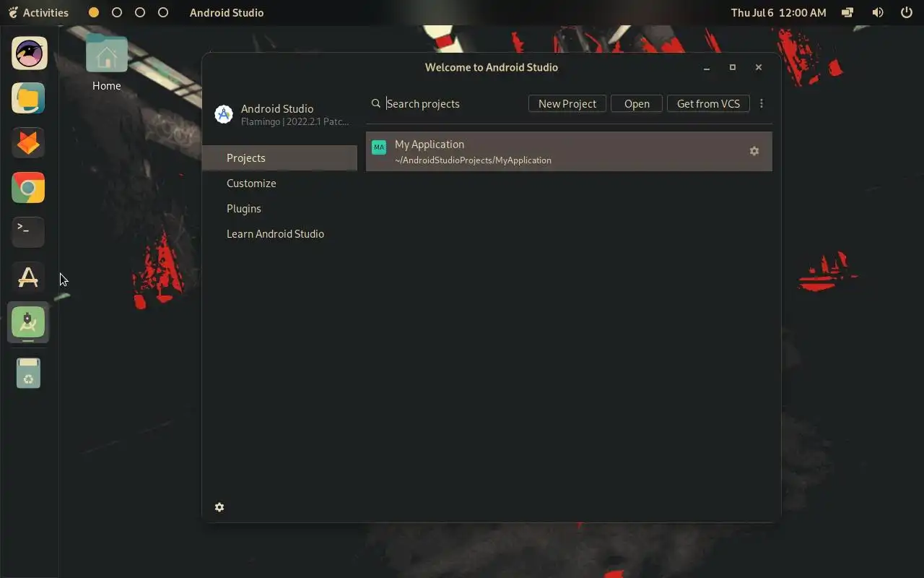Open the Trash from the dock
The width and height of the screenshot is (924, 578).
29,373
